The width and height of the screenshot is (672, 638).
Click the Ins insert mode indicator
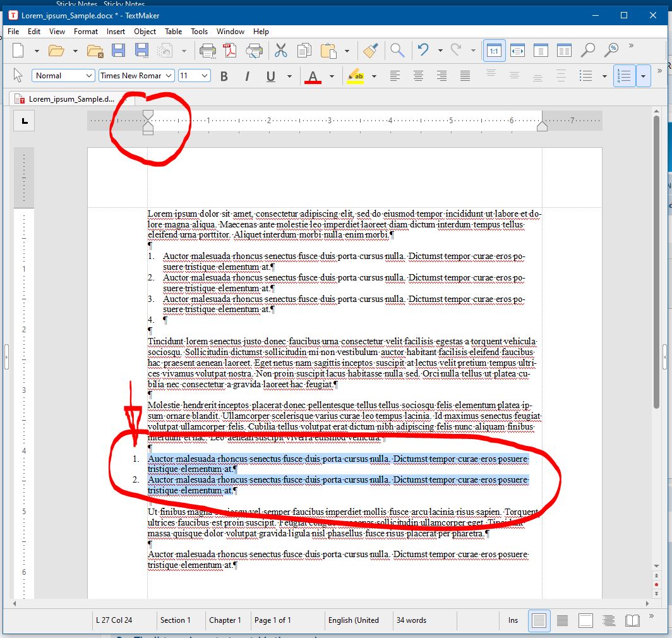tap(513, 620)
